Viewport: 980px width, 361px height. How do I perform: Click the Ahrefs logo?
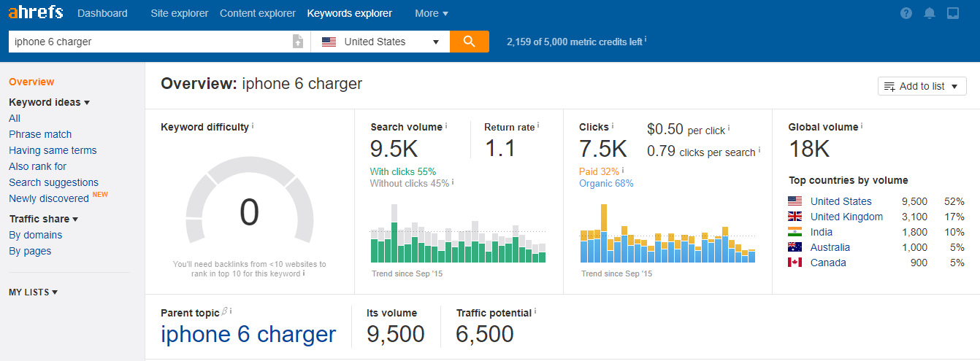[x=35, y=12]
